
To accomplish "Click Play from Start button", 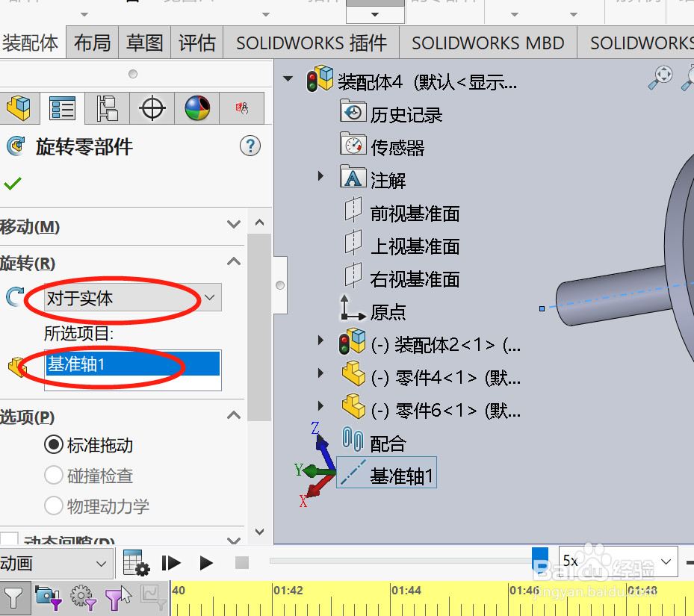I will 171,563.
